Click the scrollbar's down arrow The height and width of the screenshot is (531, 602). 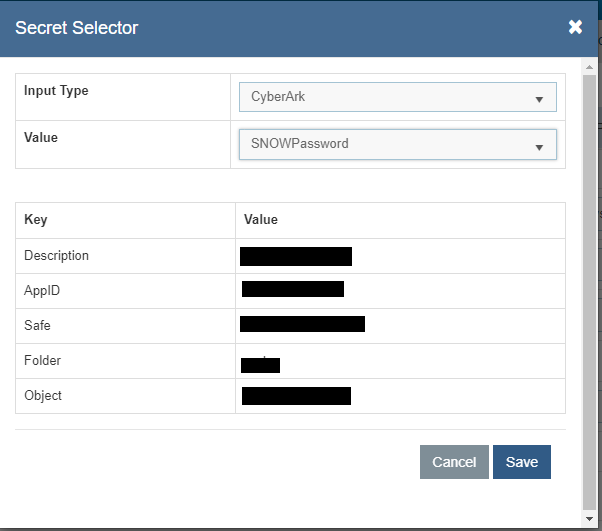[x=588, y=518]
